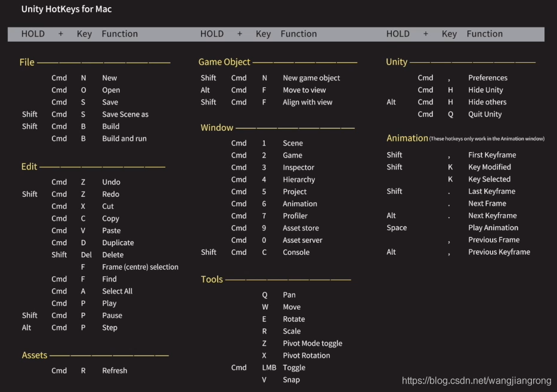Select "Project" in the Window list

pos(295,192)
